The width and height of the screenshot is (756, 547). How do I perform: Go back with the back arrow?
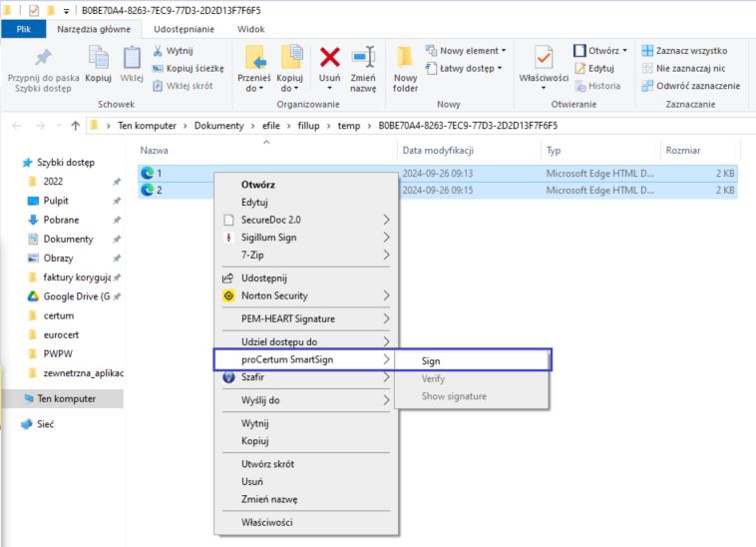(17, 126)
